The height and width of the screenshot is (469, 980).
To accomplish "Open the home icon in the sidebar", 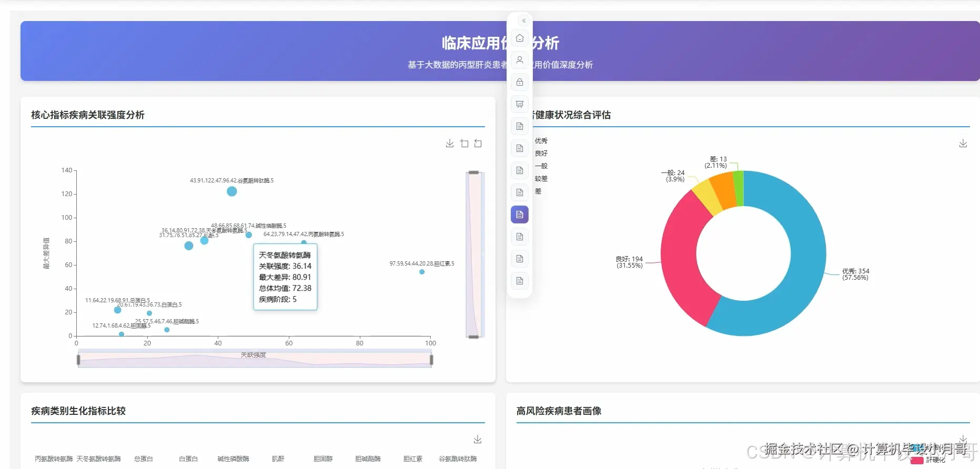I will coord(520,38).
